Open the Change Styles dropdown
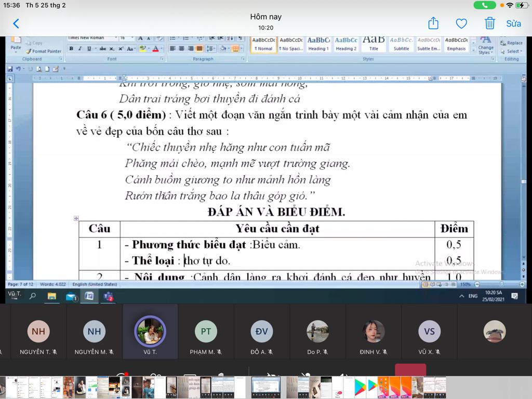Viewport: 532px width, 399px height. (486, 46)
